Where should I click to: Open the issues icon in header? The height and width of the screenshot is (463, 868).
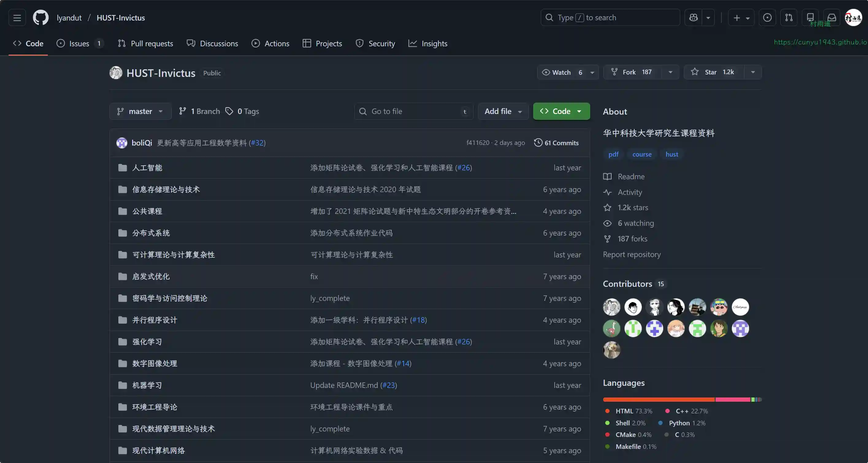pos(767,17)
